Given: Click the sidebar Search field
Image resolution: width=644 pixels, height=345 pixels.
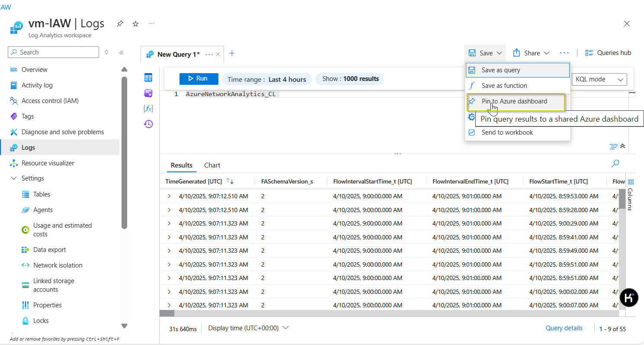Looking at the screenshot, I should [54, 52].
